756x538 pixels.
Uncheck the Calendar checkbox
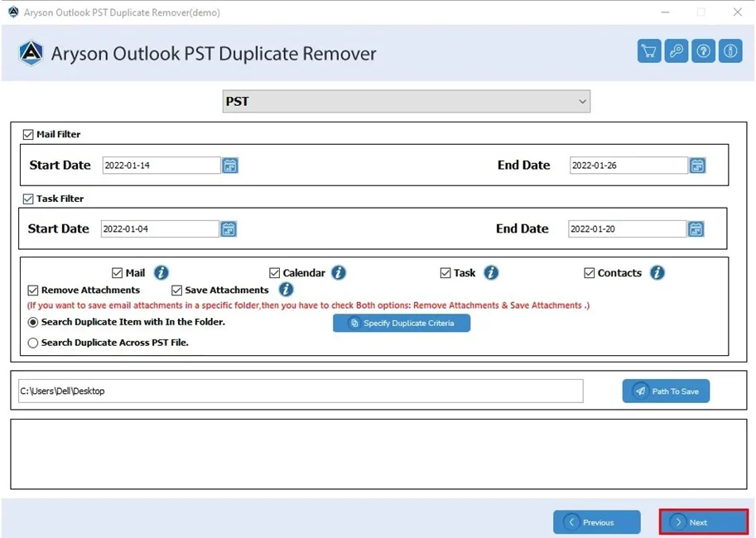point(274,273)
